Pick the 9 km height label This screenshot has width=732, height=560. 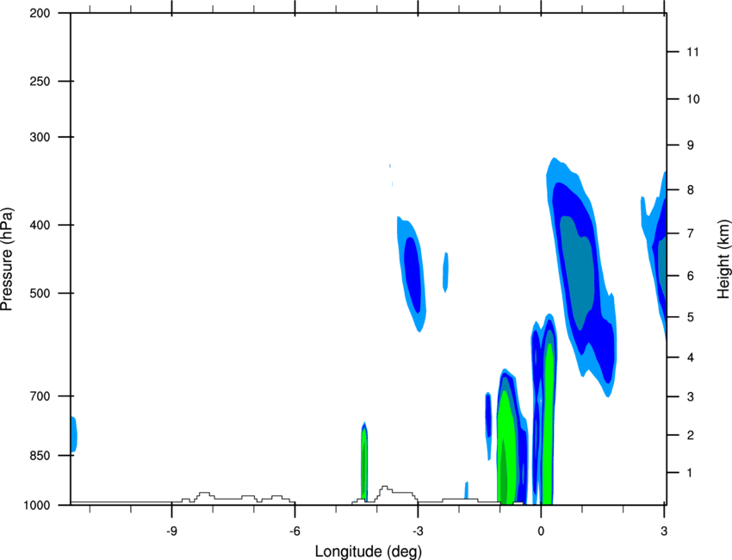coord(690,146)
